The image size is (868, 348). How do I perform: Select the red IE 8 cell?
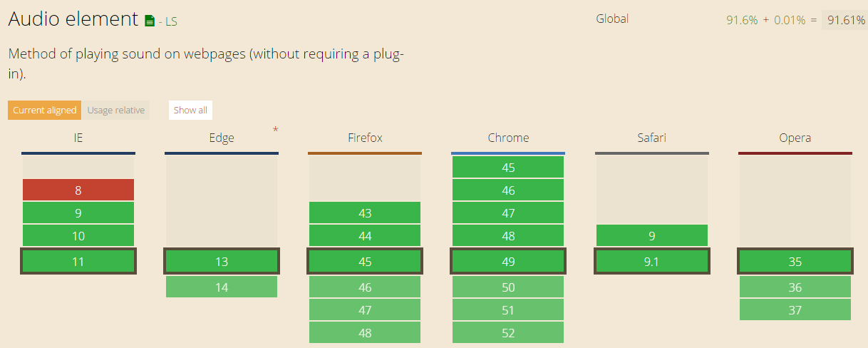coord(78,190)
